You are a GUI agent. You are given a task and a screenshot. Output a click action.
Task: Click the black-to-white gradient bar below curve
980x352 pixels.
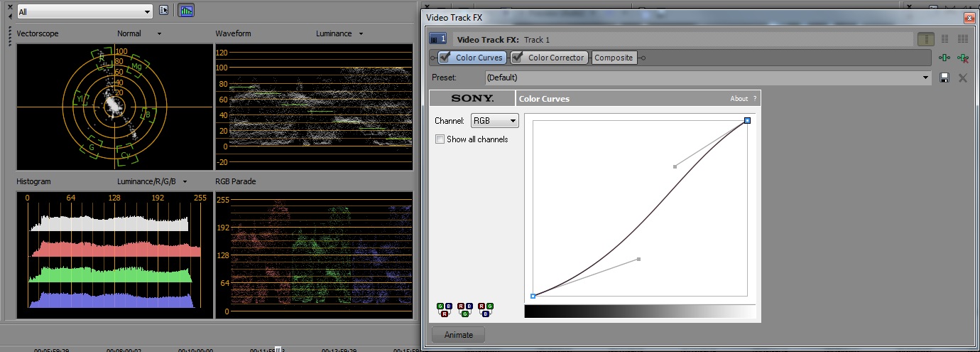[640, 311]
